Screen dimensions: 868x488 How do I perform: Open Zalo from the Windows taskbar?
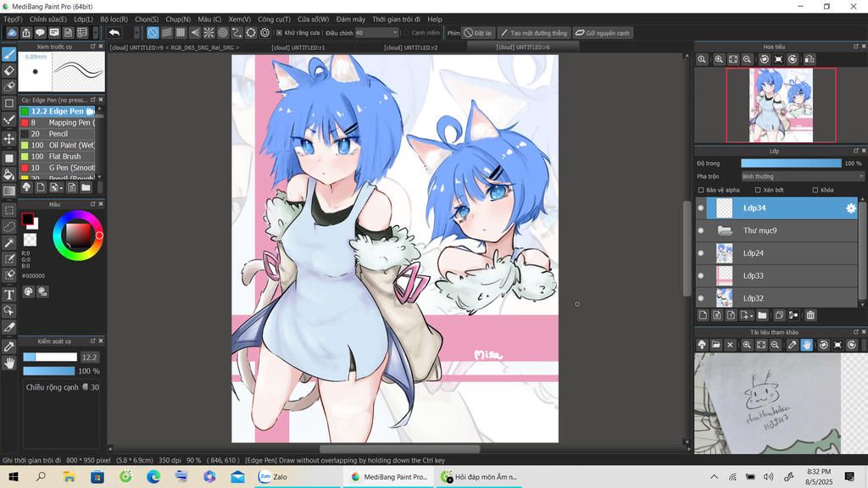(273, 477)
